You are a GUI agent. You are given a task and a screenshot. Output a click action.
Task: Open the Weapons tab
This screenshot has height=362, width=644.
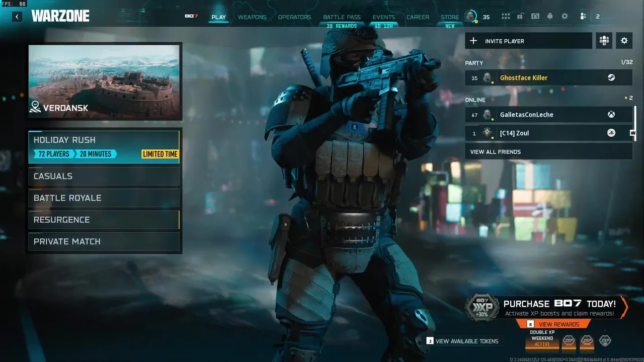(252, 17)
